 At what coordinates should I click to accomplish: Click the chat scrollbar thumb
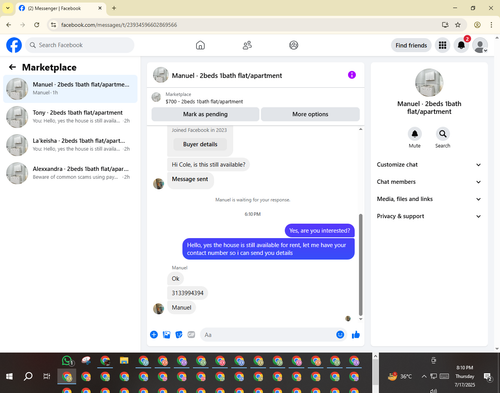[x=360, y=265]
